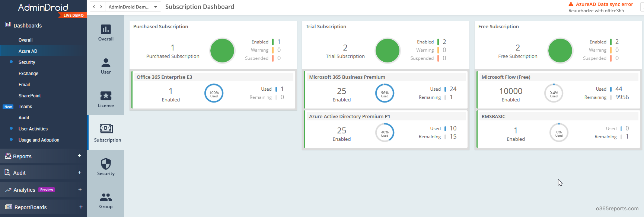Click the LIVE DEMO ribbon badge
Screen dimensions: 644x217
[73, 16]
